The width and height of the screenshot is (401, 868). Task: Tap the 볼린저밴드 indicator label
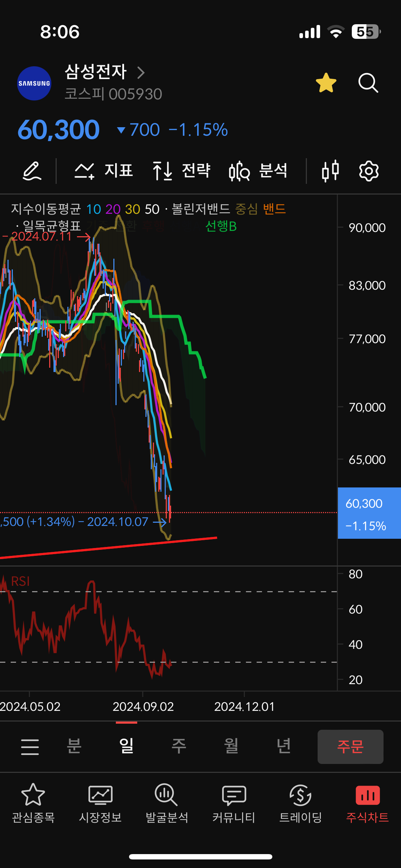click(x=201, y=209)
